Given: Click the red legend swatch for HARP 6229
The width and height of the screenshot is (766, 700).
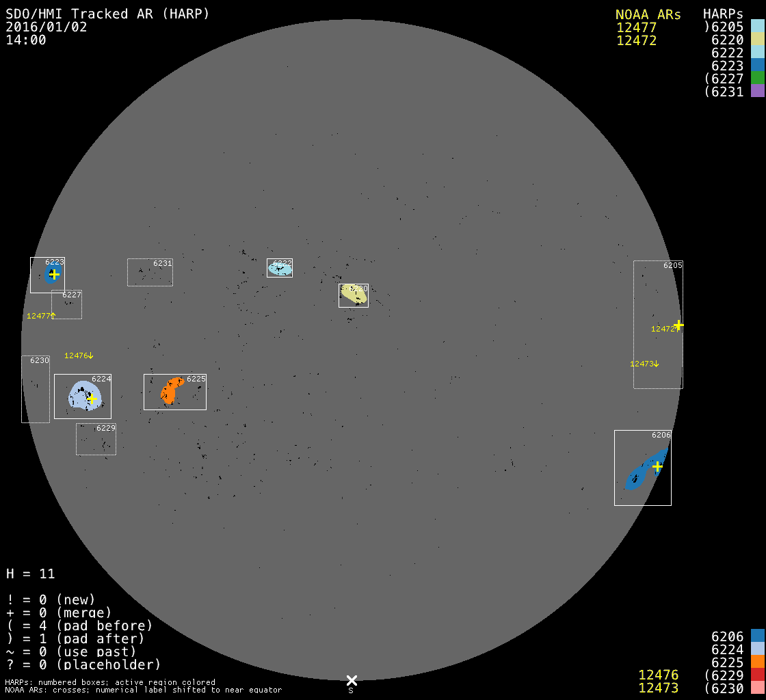Looking at the screenshot, I should click(x=757, y=675).
